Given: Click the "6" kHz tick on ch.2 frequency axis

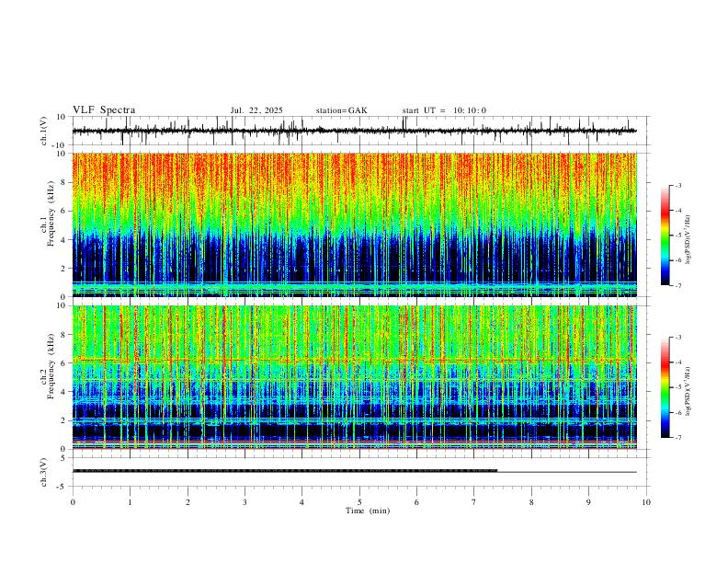Looking at the screenshot, I should pos(64,362).
